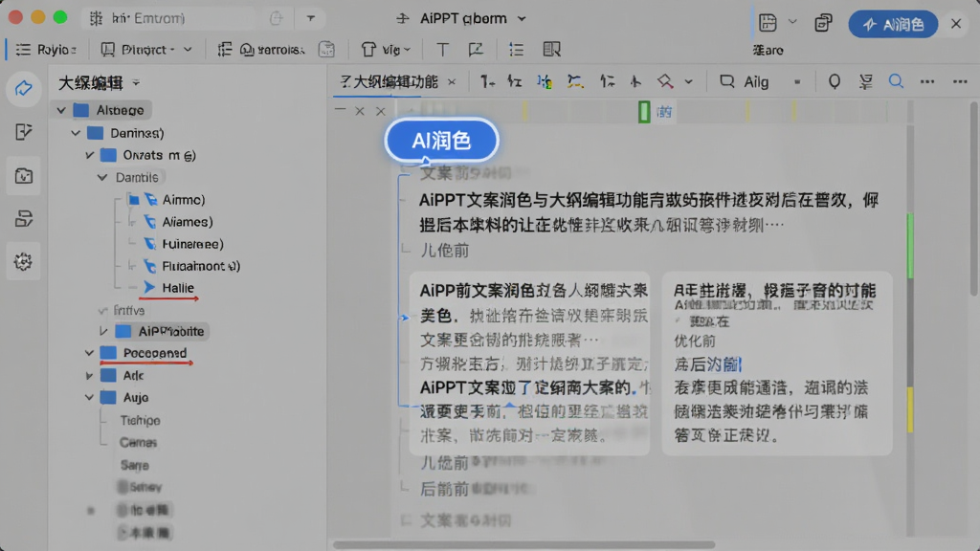
Task: Open the far-right three-dots more menu
Action: click(x=960, y=82)
